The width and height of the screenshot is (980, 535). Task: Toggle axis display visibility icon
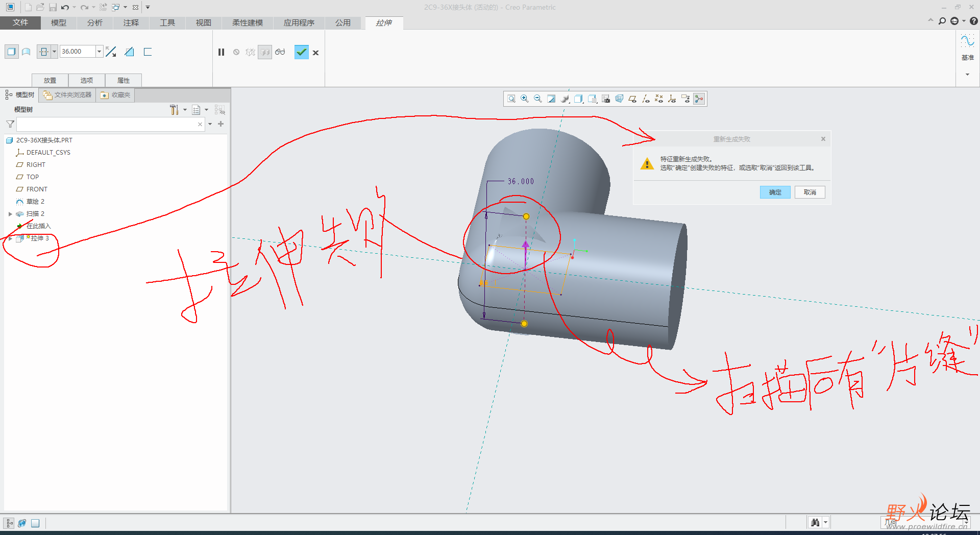646,99
